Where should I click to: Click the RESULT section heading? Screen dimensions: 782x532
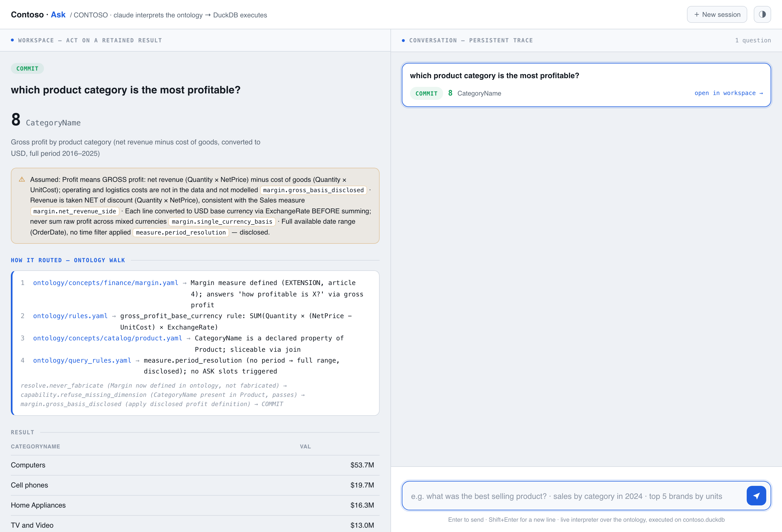(23, 432)
